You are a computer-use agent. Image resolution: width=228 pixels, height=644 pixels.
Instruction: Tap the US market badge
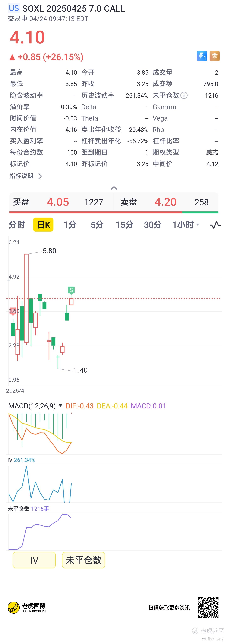14,8
